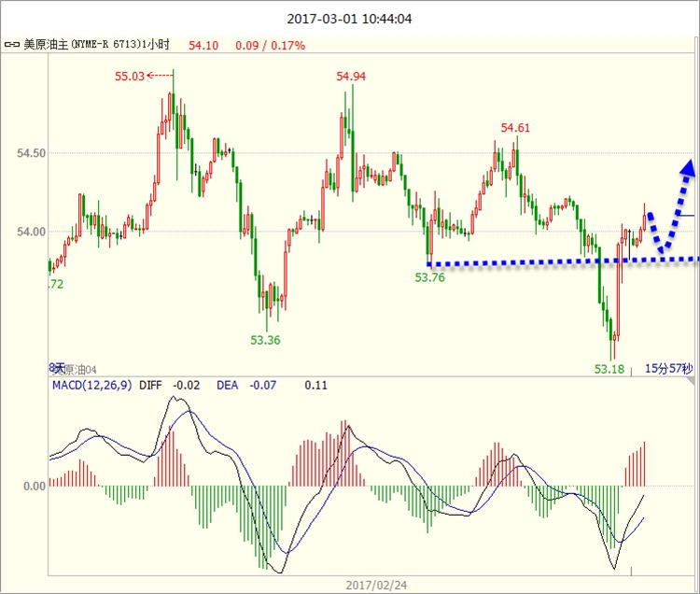This screenshot has height=594, width=700.
Task: Click the 53.18 lowest price label
Action: click(x=609, y=369)
